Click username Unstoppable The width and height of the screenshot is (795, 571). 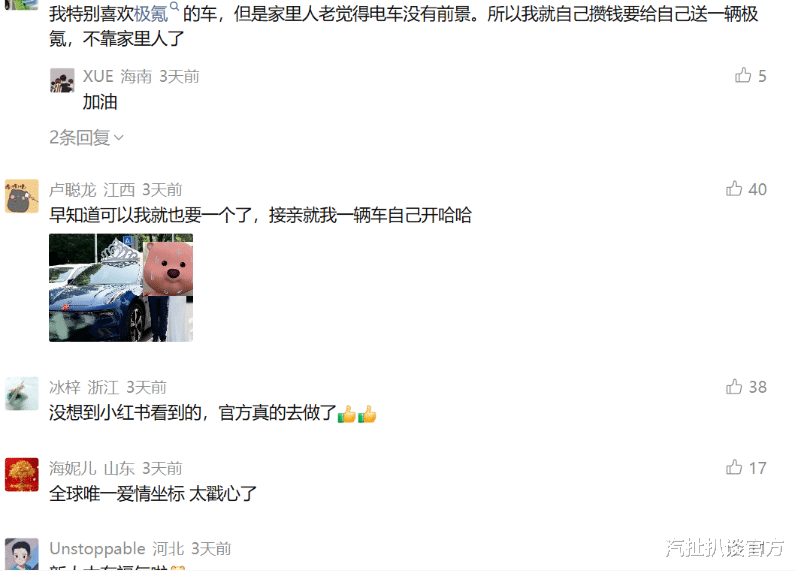pyautogui.click(x=97, y=549)
